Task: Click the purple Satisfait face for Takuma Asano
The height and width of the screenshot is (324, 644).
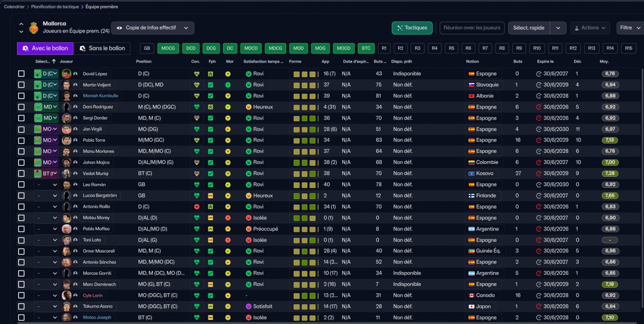Action: (249, 306)
